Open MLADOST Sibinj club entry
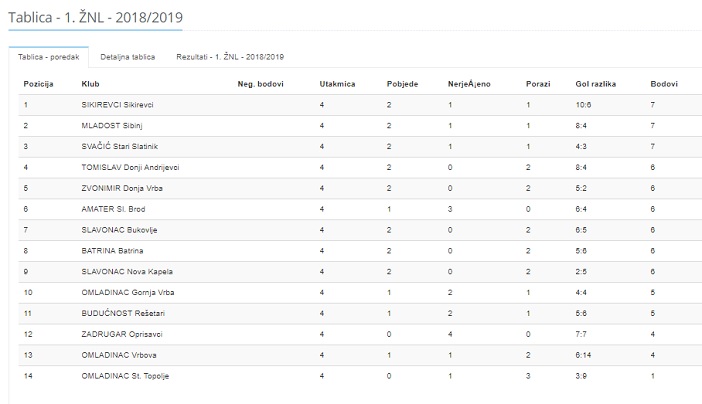Viewport: 702px width, 404px height. 112,126
